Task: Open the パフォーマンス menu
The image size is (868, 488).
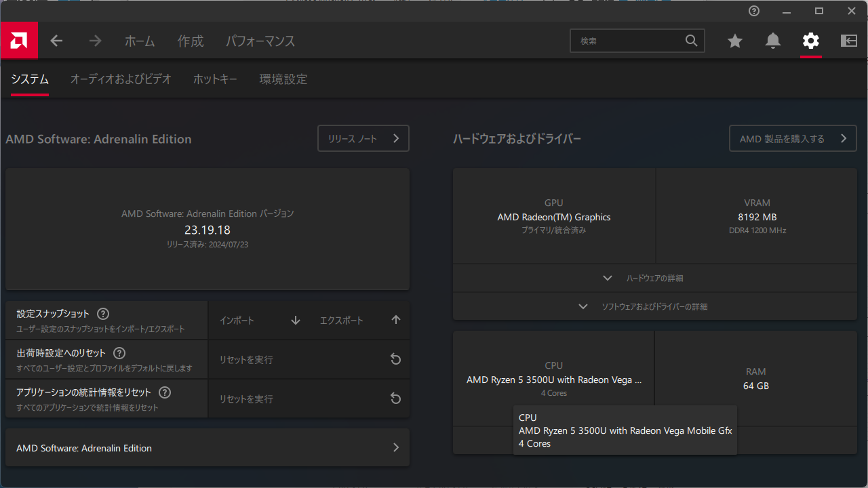Action: tap(260, 41)
